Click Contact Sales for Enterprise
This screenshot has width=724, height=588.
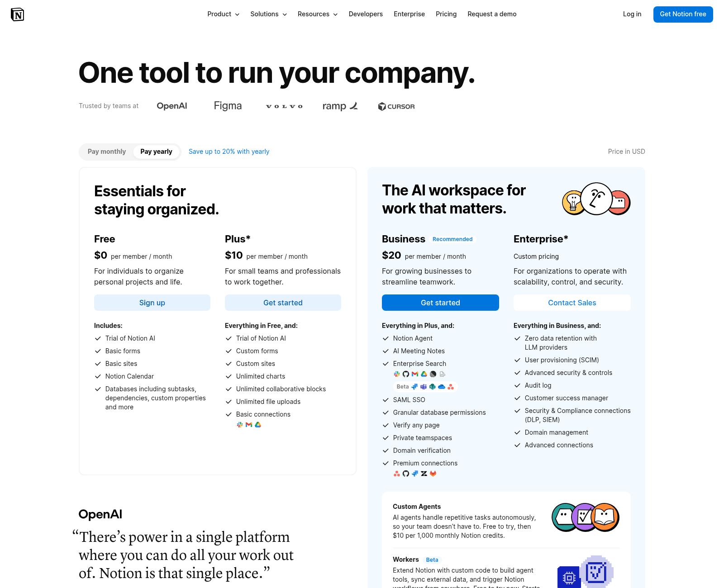tap(572, 303)
